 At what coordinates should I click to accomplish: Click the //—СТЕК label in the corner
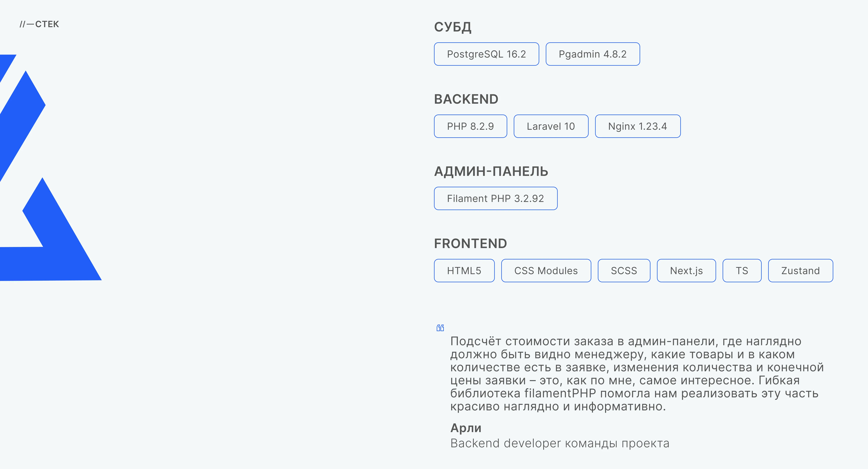coord(39,24)
